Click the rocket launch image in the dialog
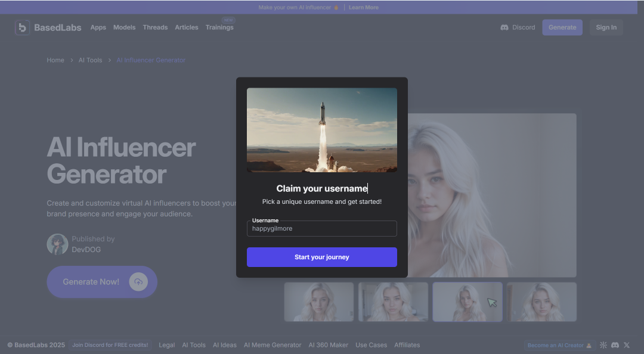644x354 pixels. (x=322, y=130)
